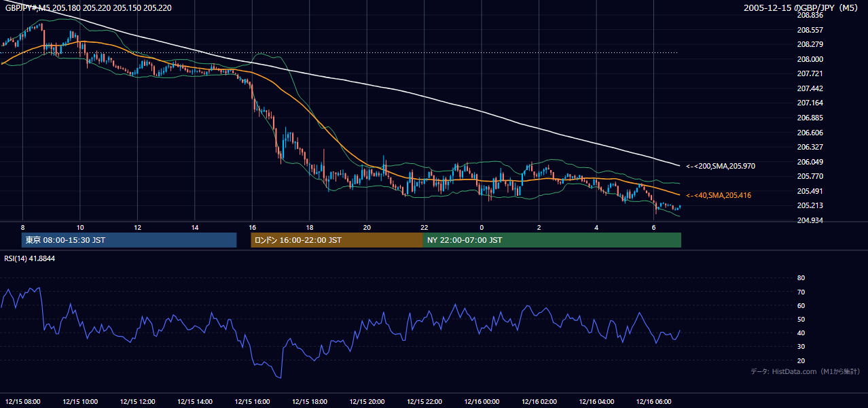Click price axis value 205.213
The height and width of the screenshot is (408, 868).
(x=810, y=205)
